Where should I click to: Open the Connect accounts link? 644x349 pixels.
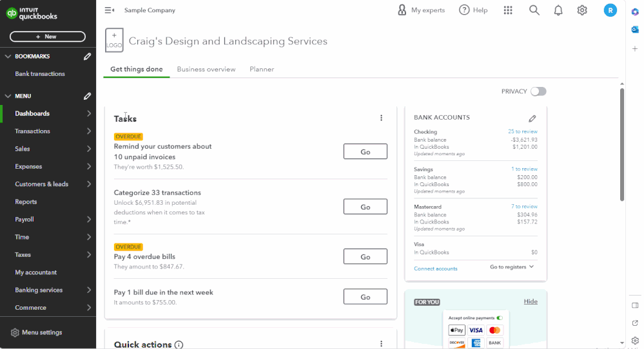tap(436, 269)
